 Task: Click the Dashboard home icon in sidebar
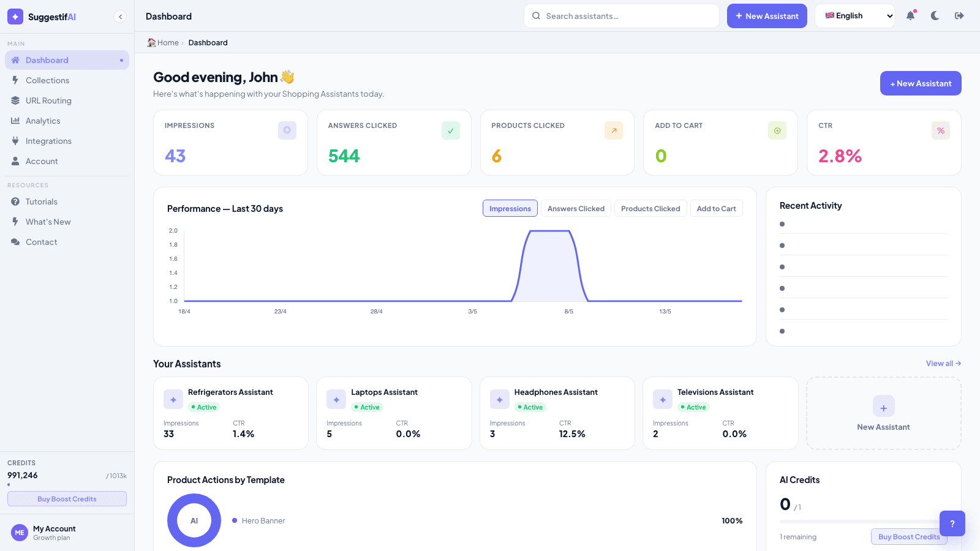point(15,60)
